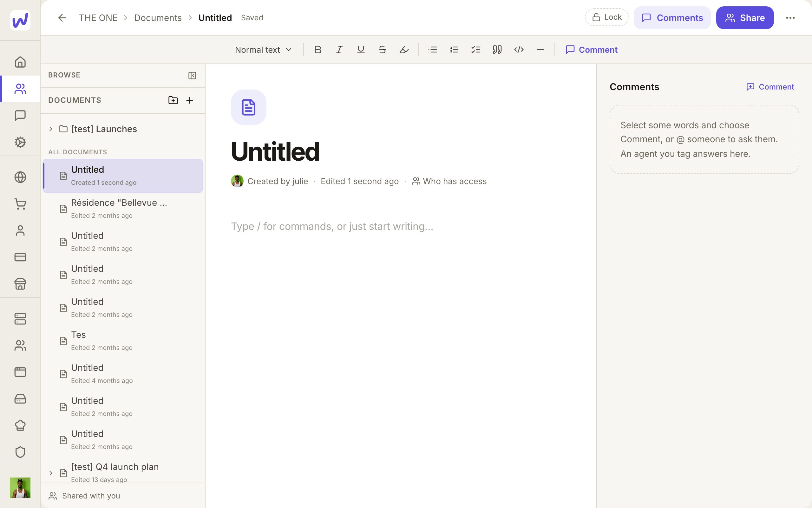Create a new folder in Documents

point(173,100)
